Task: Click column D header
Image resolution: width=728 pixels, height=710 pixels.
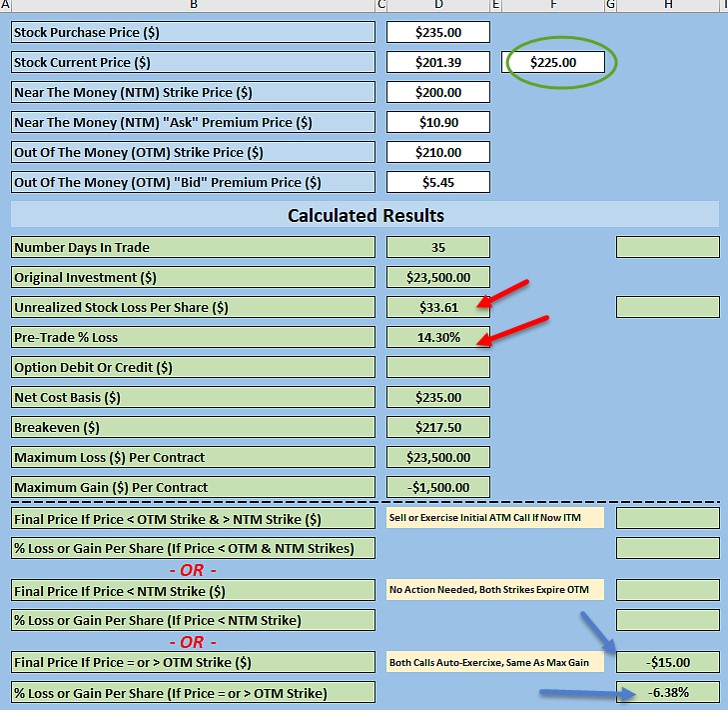Action: [x=438, y=6]
